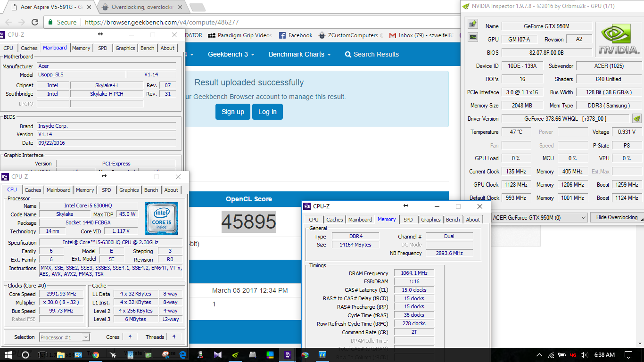Open the Facebook bookmark
The width and height of the screenshot is (644, 362).
tap(296, 35)
